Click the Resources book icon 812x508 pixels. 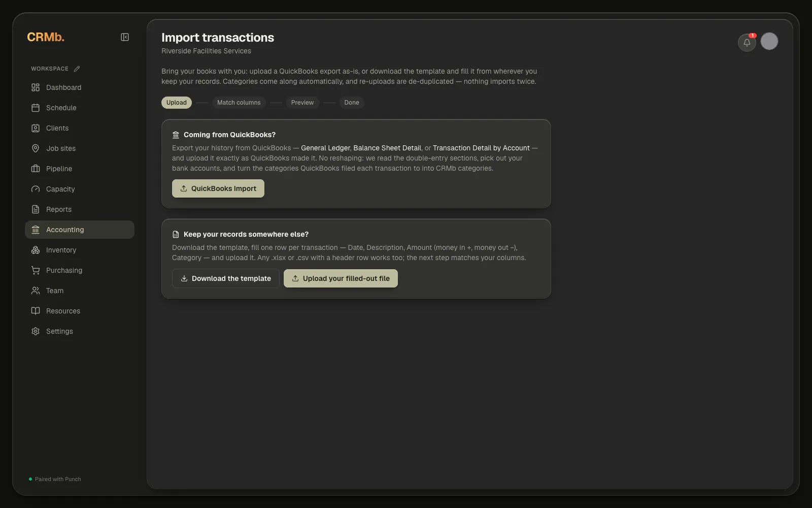coord(36,311)
